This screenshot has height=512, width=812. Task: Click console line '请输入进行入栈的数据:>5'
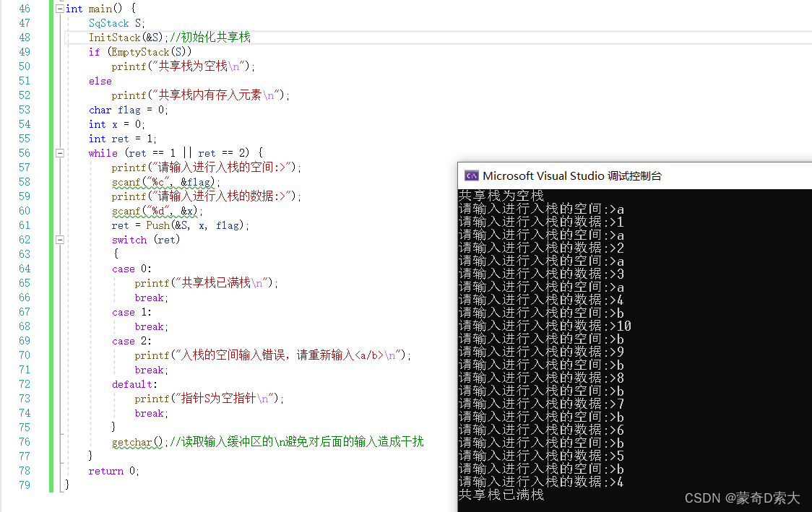pos(541,456)
